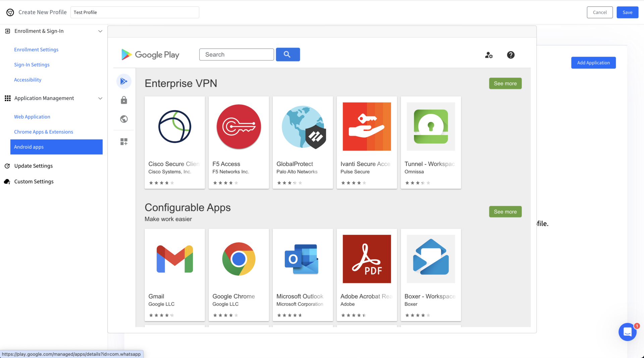644x358 pixels.
Task: Open the admin account settings icon
Action: tap(489, 55)
